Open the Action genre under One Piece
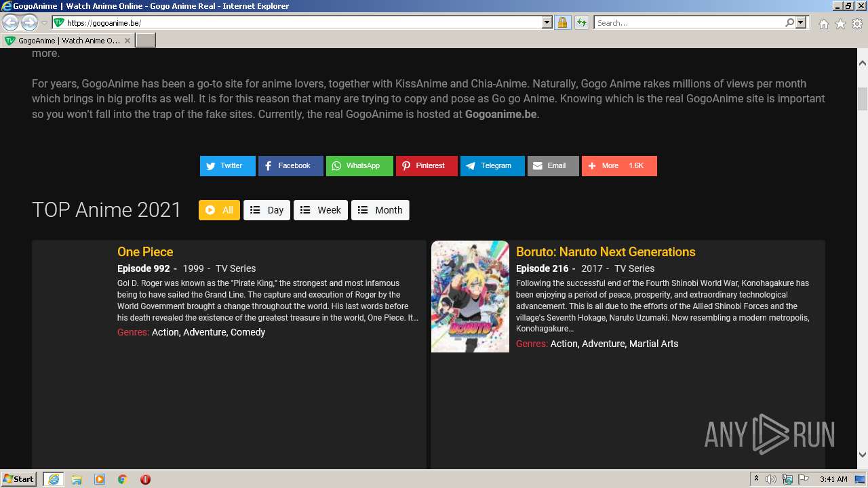Image resolution: width=868 pixels, height=488 pixels. click(165, 332)
